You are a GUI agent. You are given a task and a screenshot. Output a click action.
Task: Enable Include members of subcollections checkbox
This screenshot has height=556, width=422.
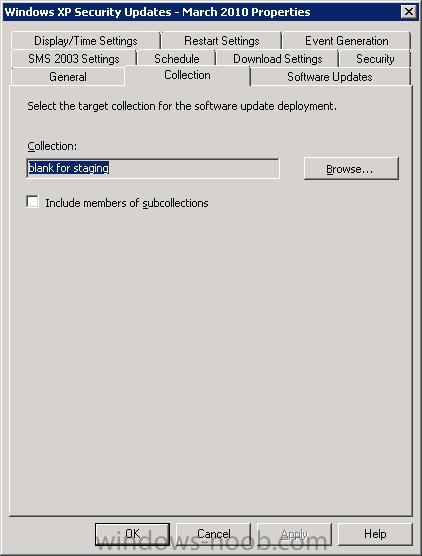point(33,202)
